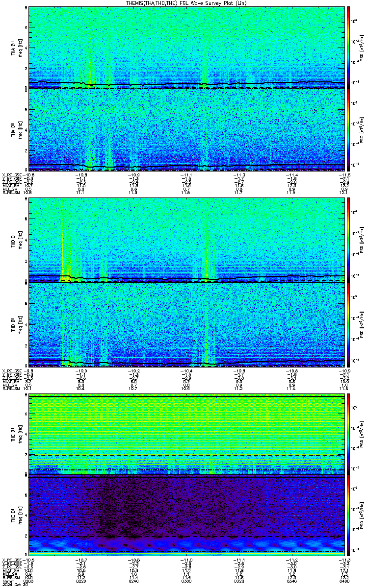Click the 0300 time tick label
368x588 pixels.
point(186,581)
